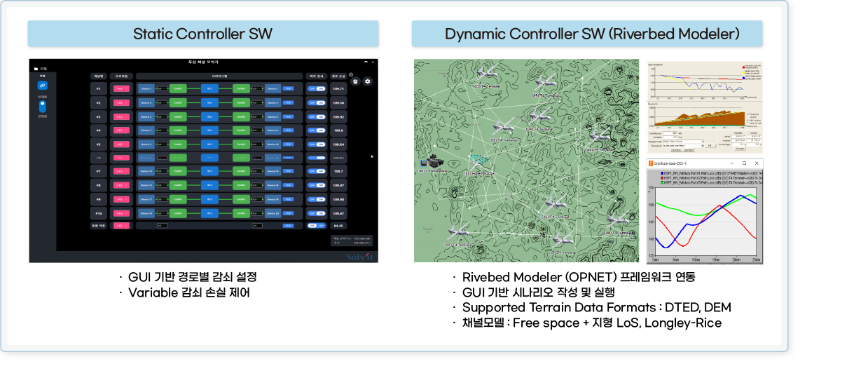Image resolution: width=868 pixels, height=378 pixels.
Task: Open the 1.4G dropdown for channel #1
Action: click(x=121, y=89)
